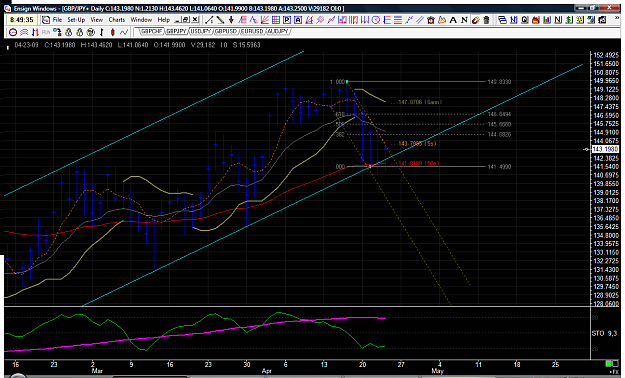Select the horizontal lines tool
The image size is (625, 378).
click(x=397, y=20)
